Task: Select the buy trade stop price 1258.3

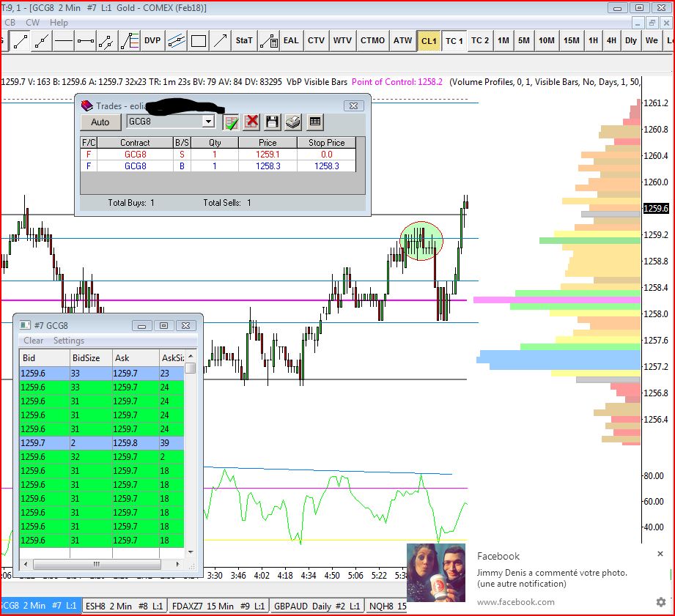Action: click(326, 166)
